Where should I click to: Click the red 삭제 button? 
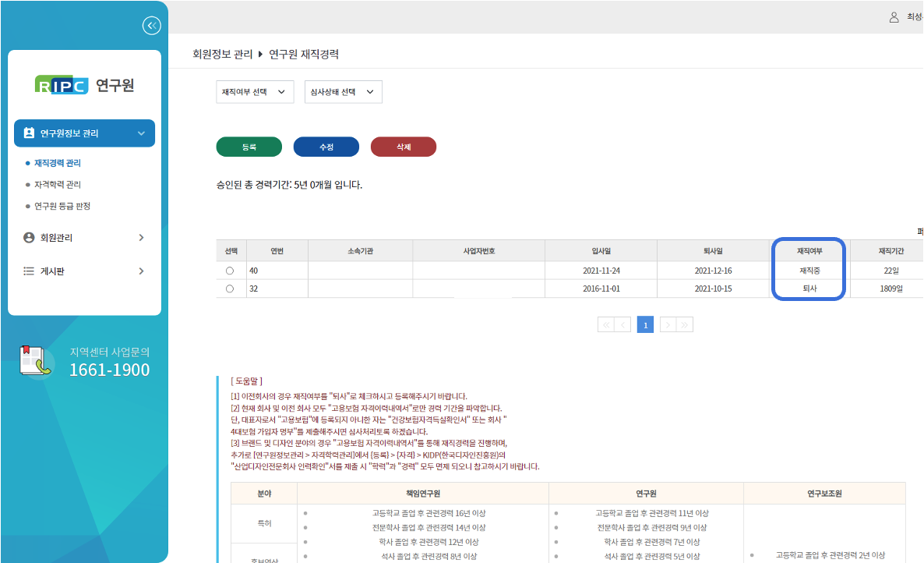point(403,147)
